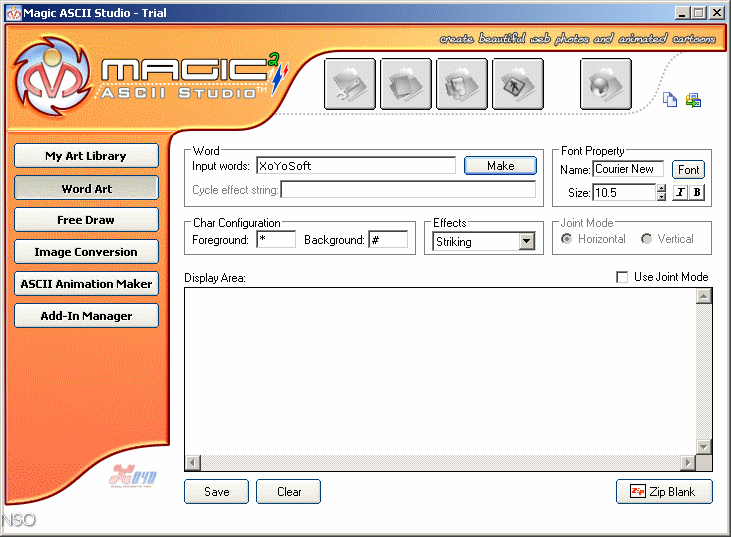Click the folder icon with files

point(462,84)
